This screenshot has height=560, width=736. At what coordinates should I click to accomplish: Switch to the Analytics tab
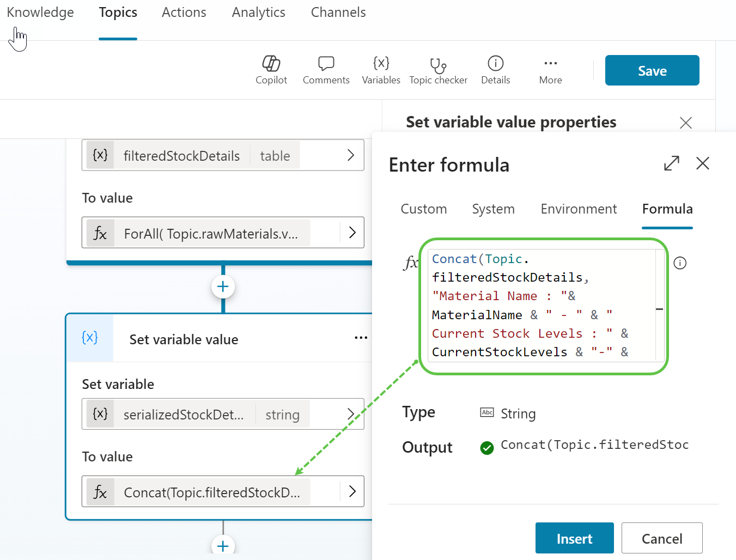258,13
